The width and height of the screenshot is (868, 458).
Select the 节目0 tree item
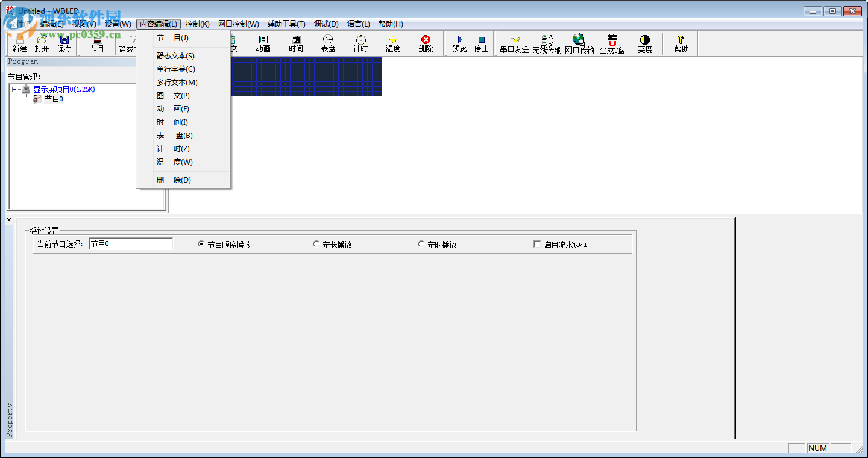click(x=54, y=99)
